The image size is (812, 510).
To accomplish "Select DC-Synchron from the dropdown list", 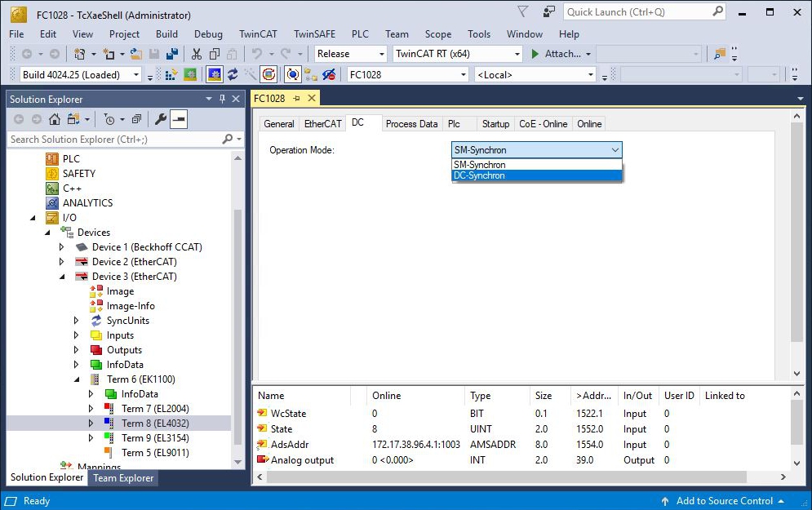I will [536, 176].
